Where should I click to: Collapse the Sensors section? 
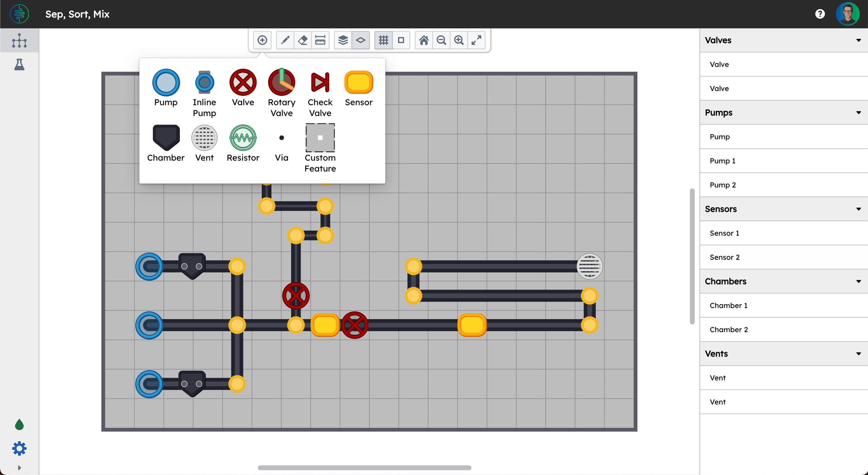pyautogui.click(x=858, y=209)
